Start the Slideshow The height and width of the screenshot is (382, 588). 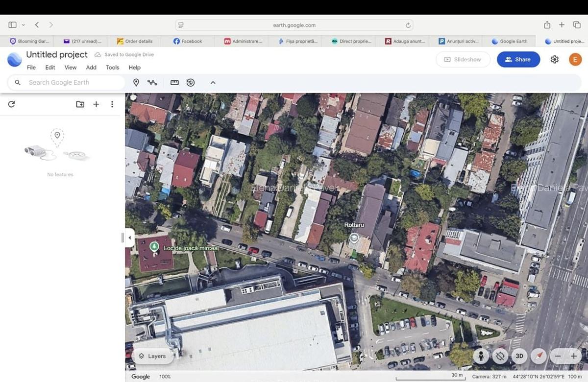[463, 59]
